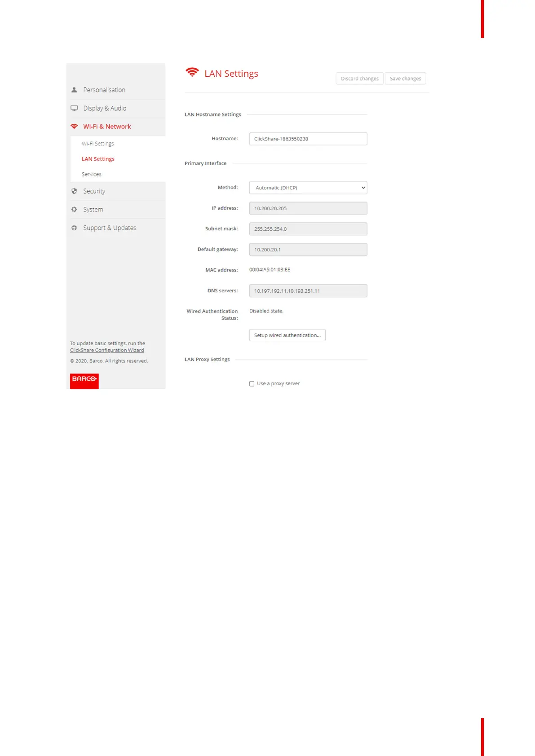Image resolution: width=535 pixels, height=756 pixels.
Task: Click the Wired Authentication Status label
Action: [x=212, y=315]
